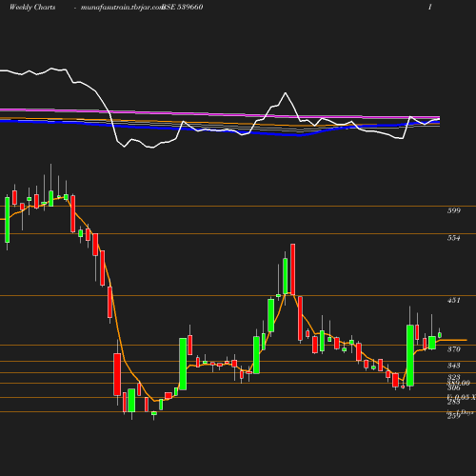Click the munafasutra website watermark text

122,8
